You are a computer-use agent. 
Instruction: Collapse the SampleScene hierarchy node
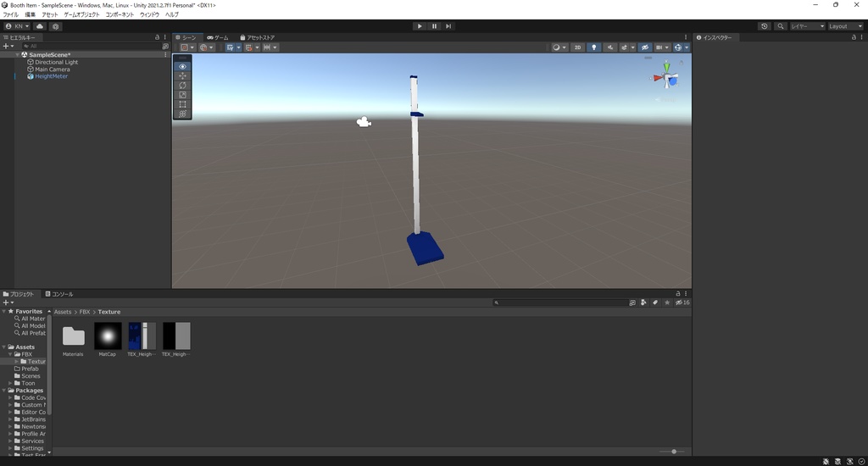[x=18, y=55]
